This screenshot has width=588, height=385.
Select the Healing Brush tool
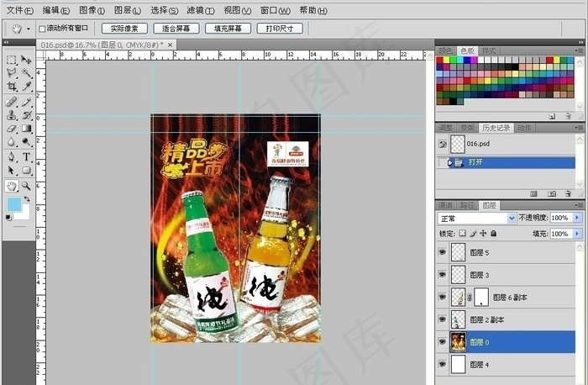pos(11,102)
